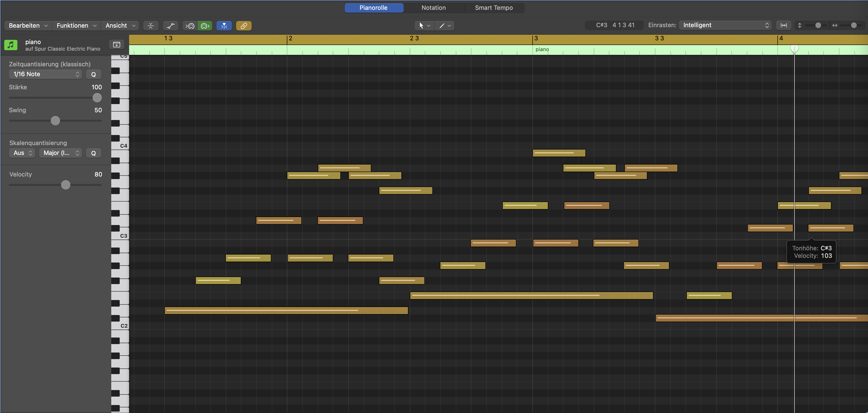This screenshot has width=868, height=413.
Task: Open the Einrasten Intelligent dropdown
Action: [x=725, y=25]
